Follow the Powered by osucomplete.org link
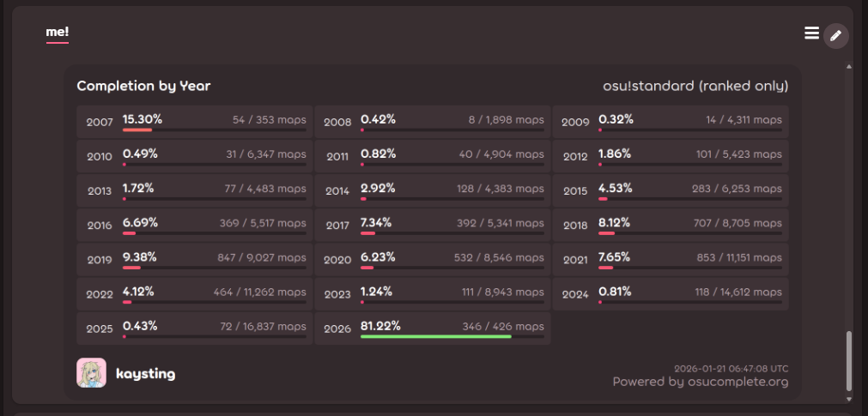The width and height of the screenshot is (868, 416). [x=700, y=382]
